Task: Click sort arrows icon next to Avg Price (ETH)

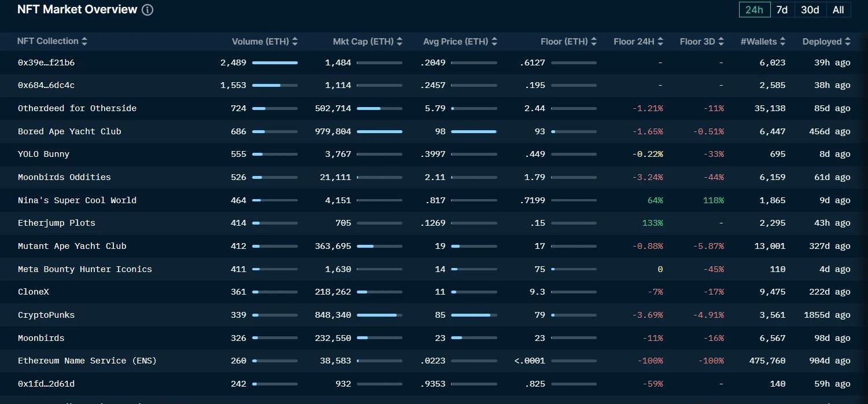Action: (494, 42)
